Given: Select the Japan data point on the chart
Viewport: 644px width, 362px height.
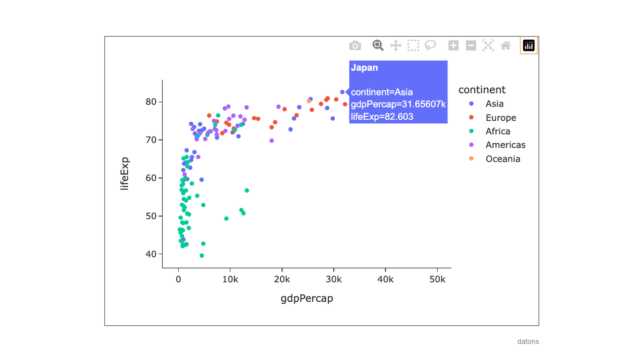Looking at the screenshot, I should click(342, 91).
